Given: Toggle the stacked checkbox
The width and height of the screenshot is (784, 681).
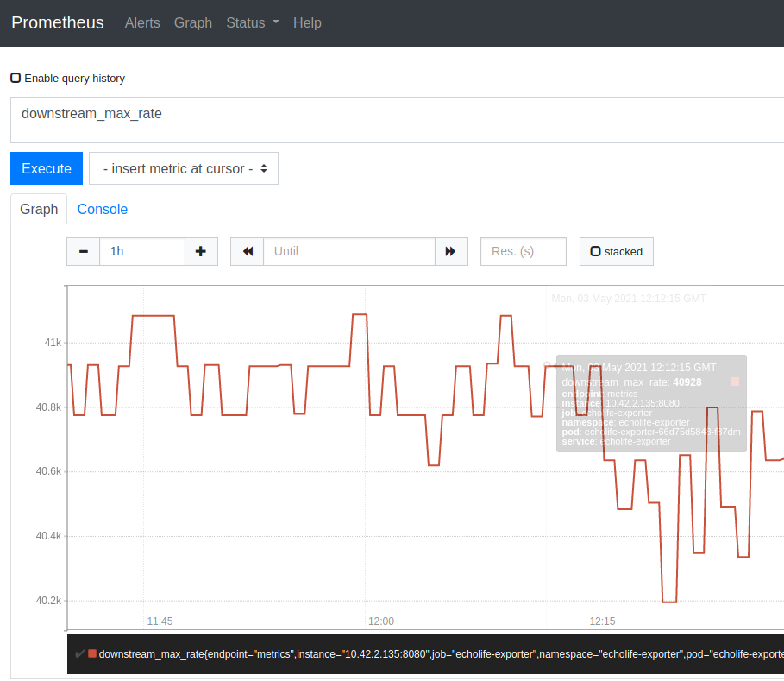Looking at the screenshot, I should click(x=595, y=251).
